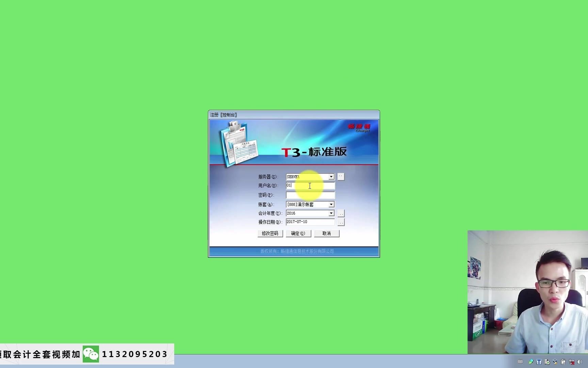Click the browse button beside year 2016
The height and width of the screenshot is (368, 588).
pos(341,213)
